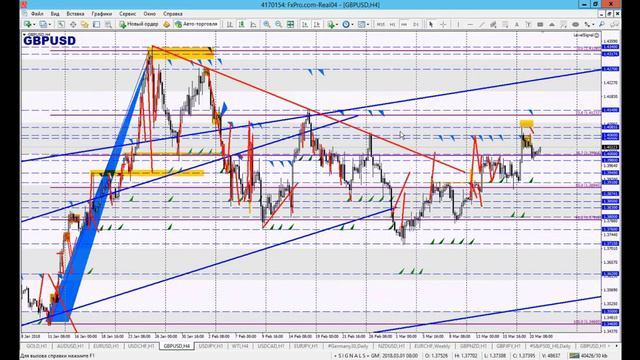Select the text label T tool

click(x=529, y=24)
